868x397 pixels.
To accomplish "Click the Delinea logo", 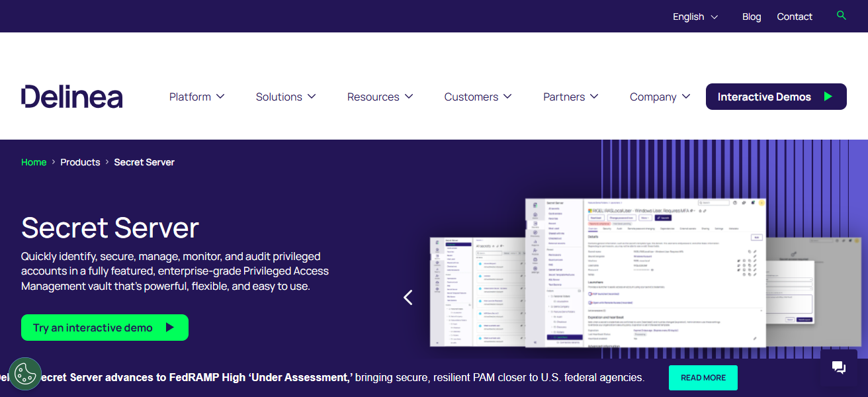I will 71,97.
